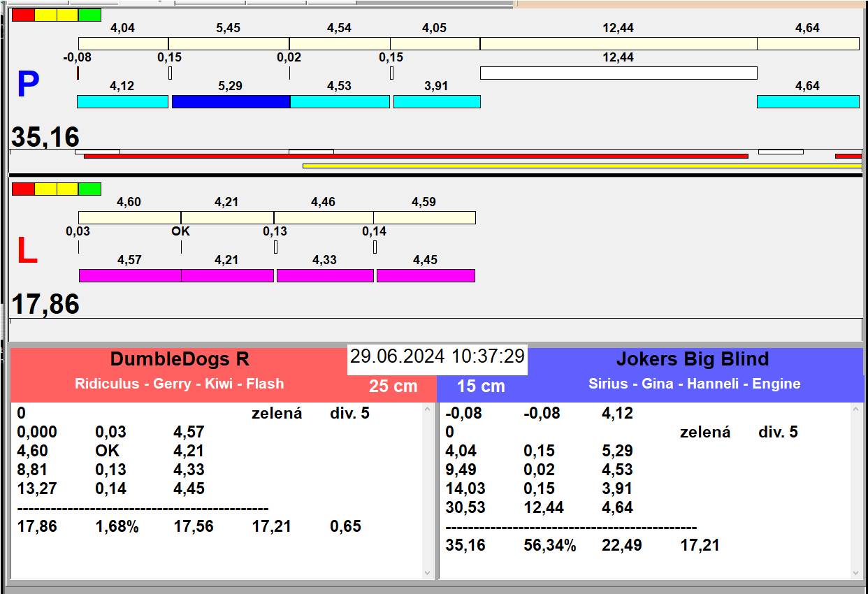Select the DumbleDogs R team header
This screenshot has width=868, height=594.
click(180, 359)
